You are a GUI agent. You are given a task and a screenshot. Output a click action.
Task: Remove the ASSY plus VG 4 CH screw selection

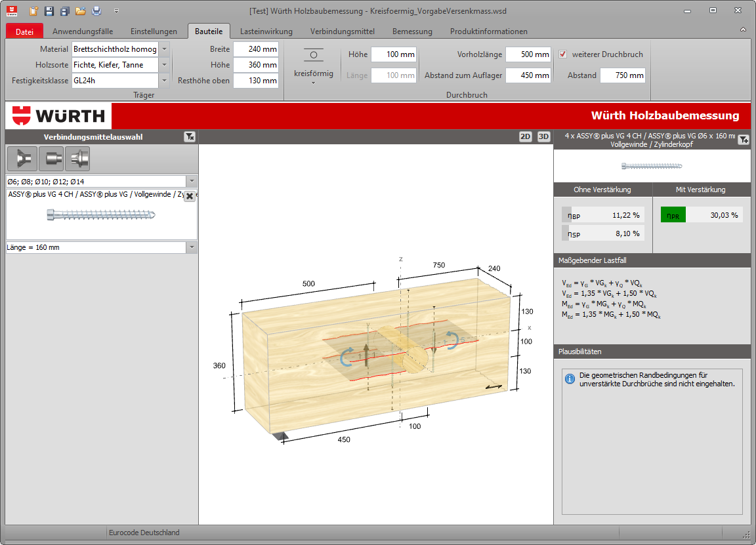(x=190, y=196)
